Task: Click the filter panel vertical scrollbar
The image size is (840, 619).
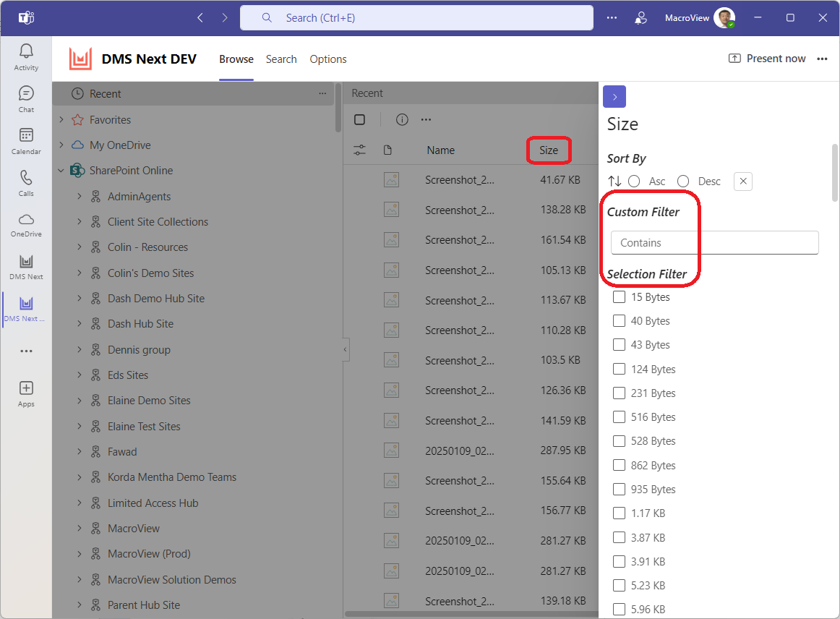Action: (x=835, y=173)
